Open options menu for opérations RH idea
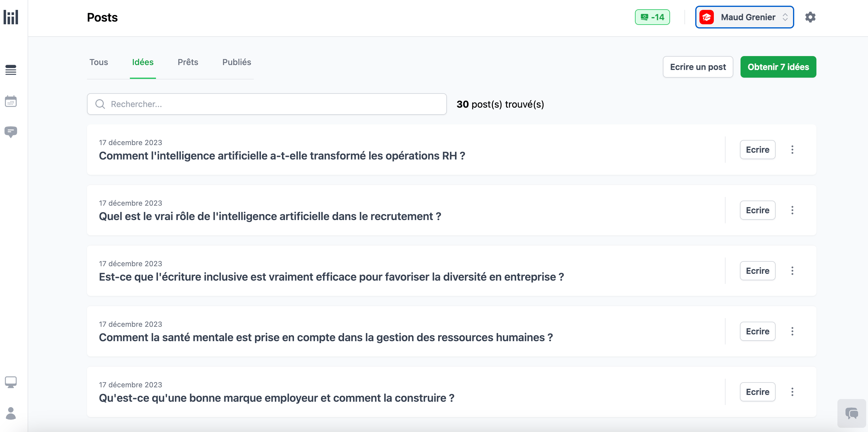This screenshot has width=868, height=432. [792, 150]
